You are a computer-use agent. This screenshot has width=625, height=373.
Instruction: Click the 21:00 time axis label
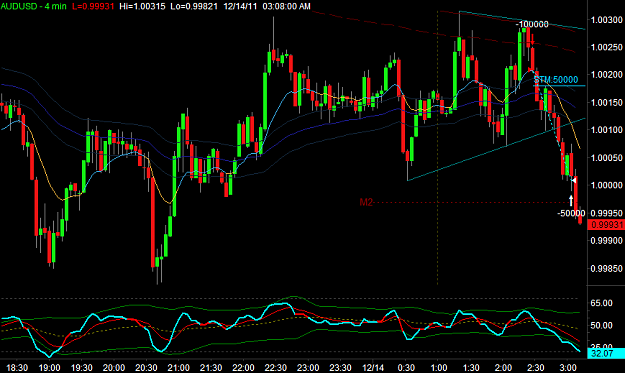coord(179,367)
